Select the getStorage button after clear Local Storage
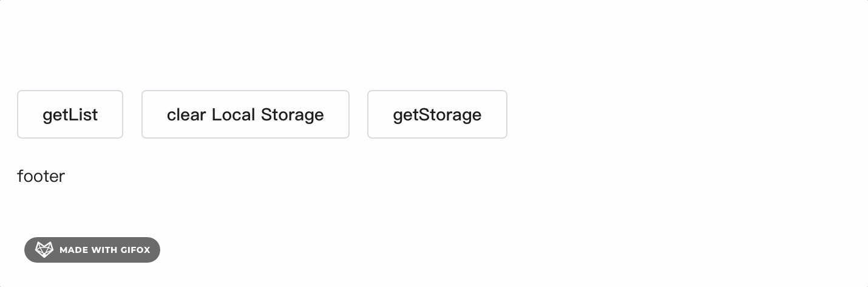This screenshot has height=287, width=868. (x=437, y=114)
